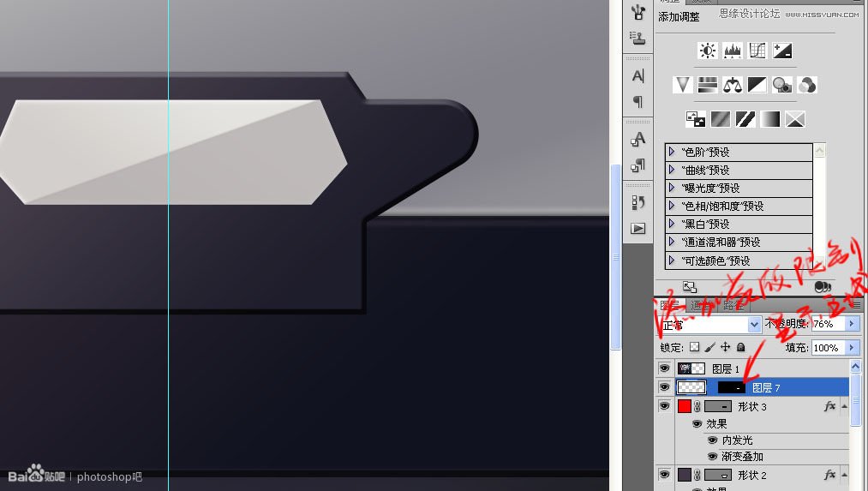Add a Brightness/Contrast adjustment
Image resolution: width=868 pixels, height=491 pixels.
tap(707, 51)
